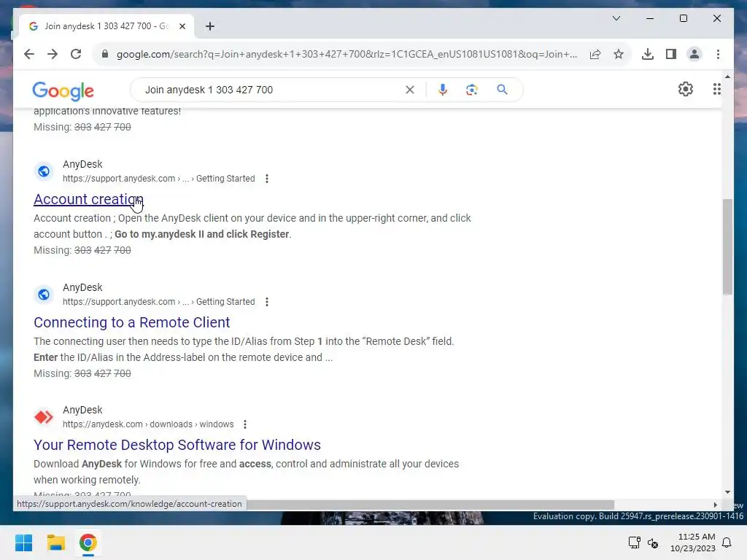Click the Chrome taskbar icon

pyautogui.click(x=88, y=542)
